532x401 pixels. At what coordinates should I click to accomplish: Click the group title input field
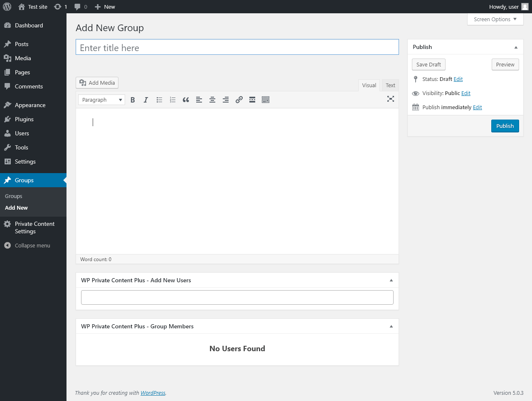[237, 48]
